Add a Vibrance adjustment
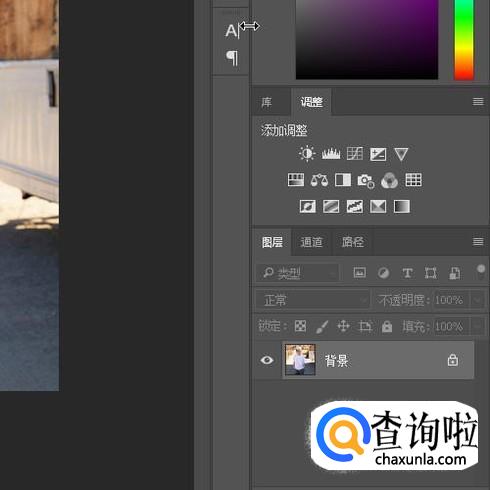Screen dimensions: 490x490 click(401, 154)
